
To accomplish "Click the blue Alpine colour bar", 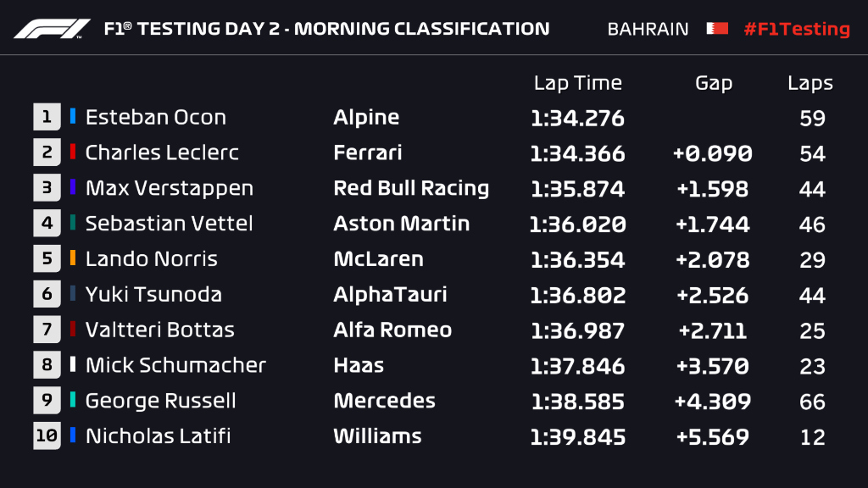I will pos(73,117).
